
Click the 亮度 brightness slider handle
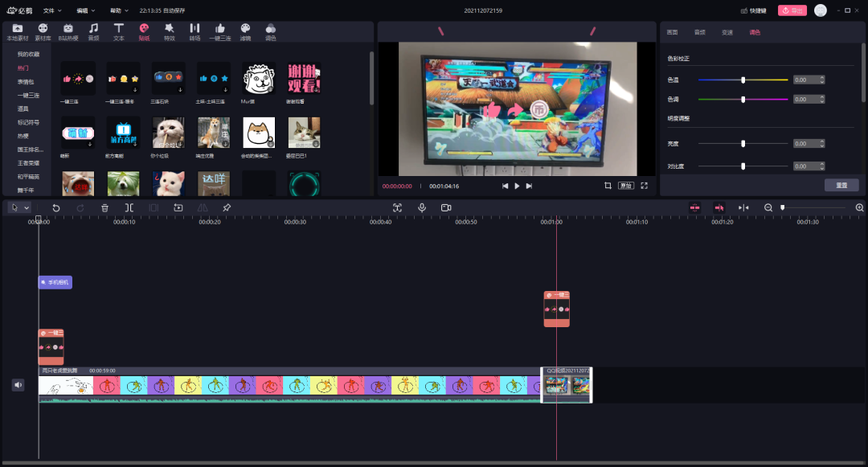[743, 143]
